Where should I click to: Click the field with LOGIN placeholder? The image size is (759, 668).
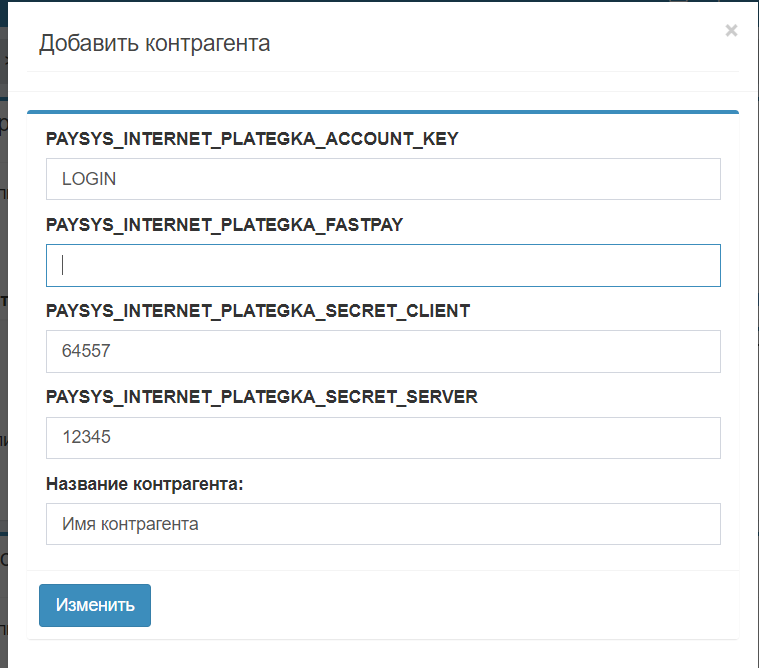click(383, 179)
